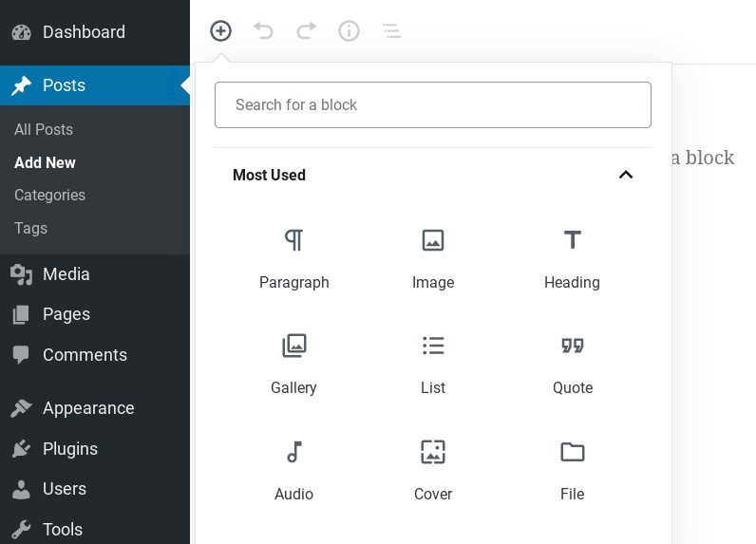Insert a List block
The width and height of the screenshot is (756, 544).
point(433,366)
